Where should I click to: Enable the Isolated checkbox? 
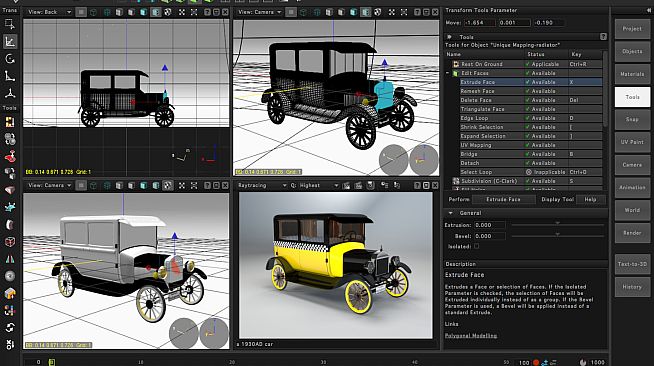(x=476, y=246)
